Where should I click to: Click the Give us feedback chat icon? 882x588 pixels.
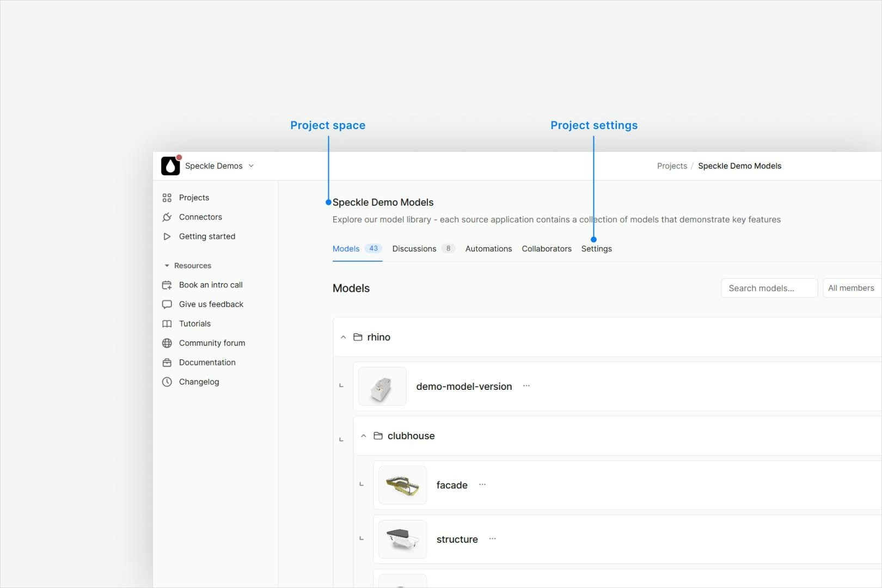pos(167,304)
